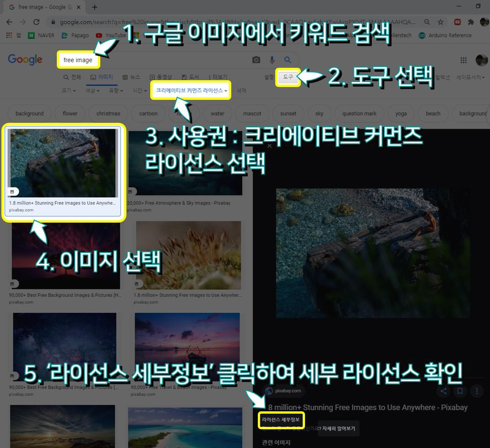Expand the 시간 time filter
This screenshot has width=490, height=448.
coord(140,90)
